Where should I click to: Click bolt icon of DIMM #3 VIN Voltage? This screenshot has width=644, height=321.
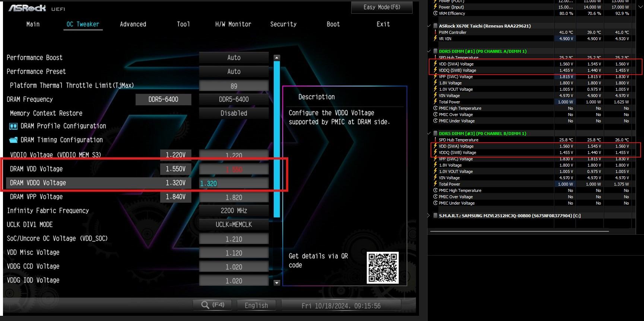(x=435, y=178)
